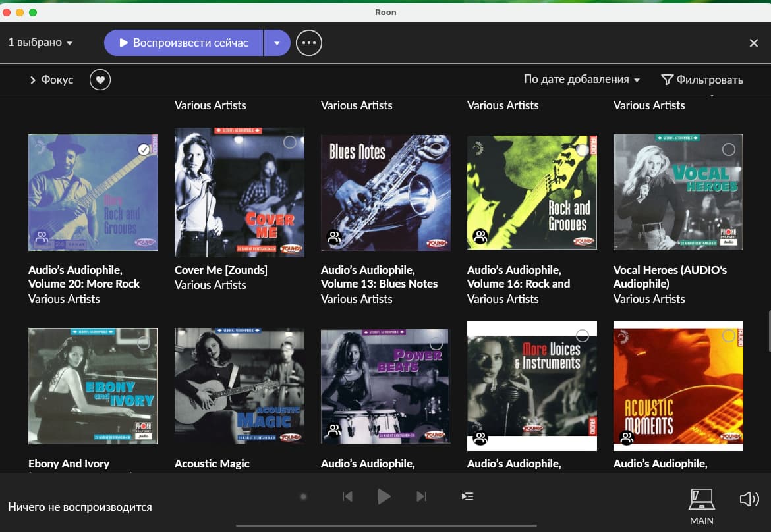Skip to the next track

click(422, 496)
